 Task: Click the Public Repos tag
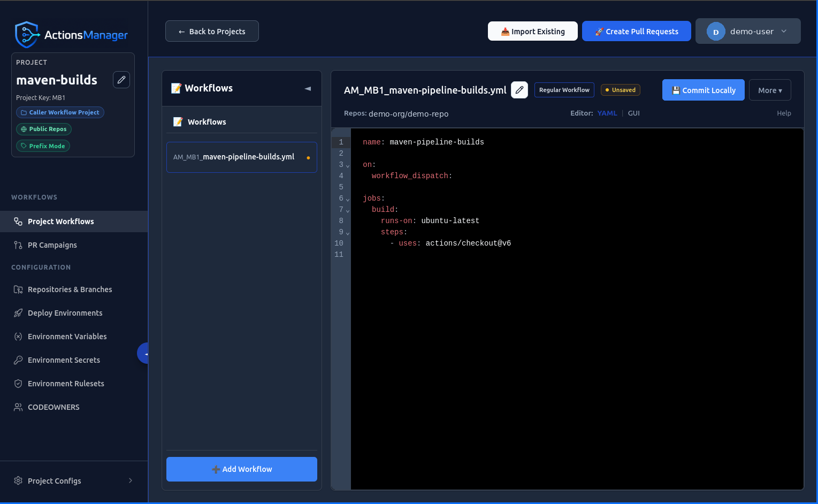point(44,129)
